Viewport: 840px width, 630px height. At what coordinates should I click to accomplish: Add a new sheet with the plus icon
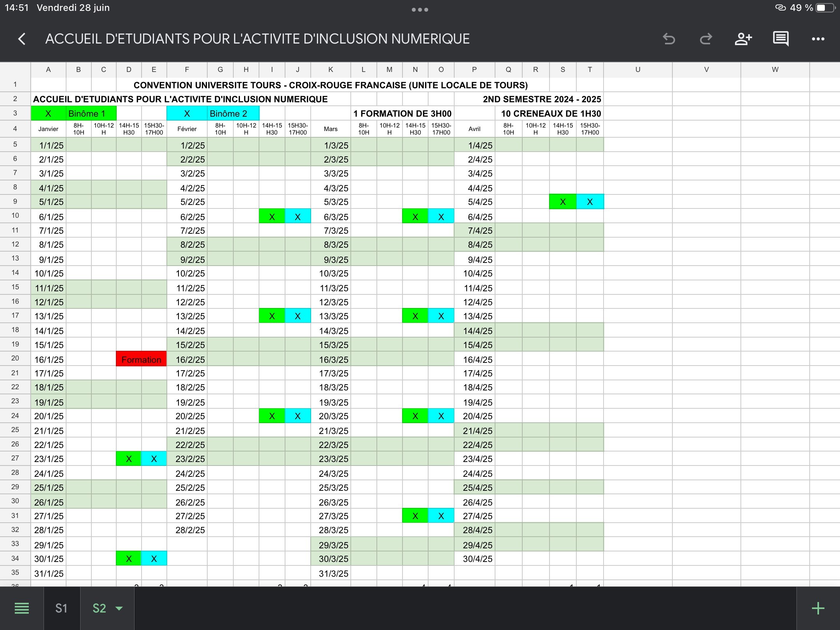tap(818, 608)
